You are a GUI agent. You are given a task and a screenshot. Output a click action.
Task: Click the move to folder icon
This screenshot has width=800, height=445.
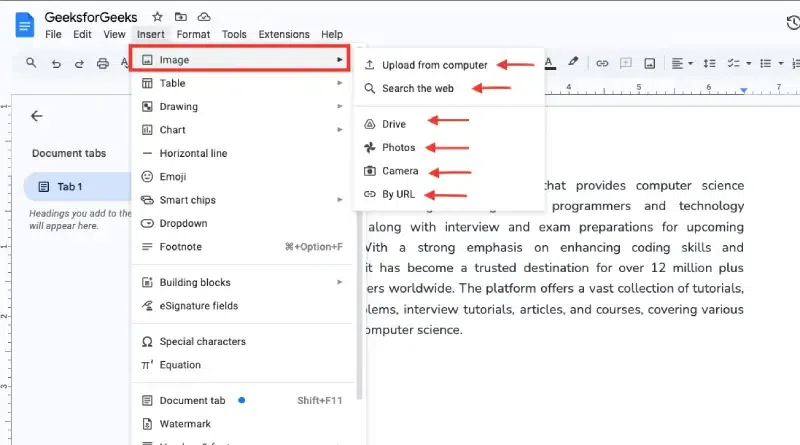coord(181,17)
